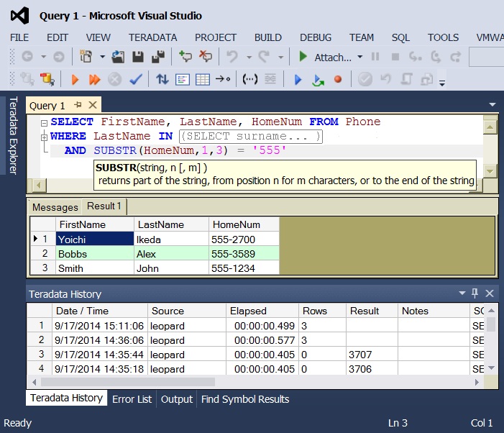504x433 pixels.
Task: Open the Redo history dropdown arrow
Action: click(280, 58)
